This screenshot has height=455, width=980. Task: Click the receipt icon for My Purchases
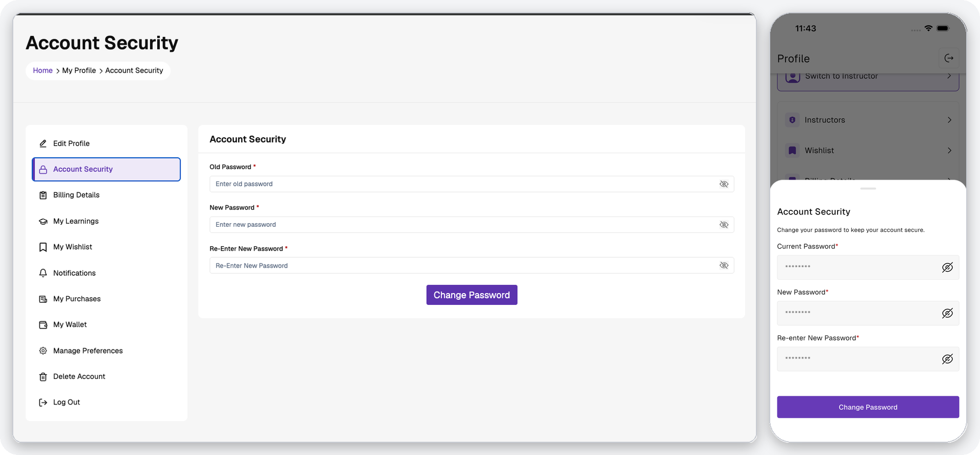[43, 299]
